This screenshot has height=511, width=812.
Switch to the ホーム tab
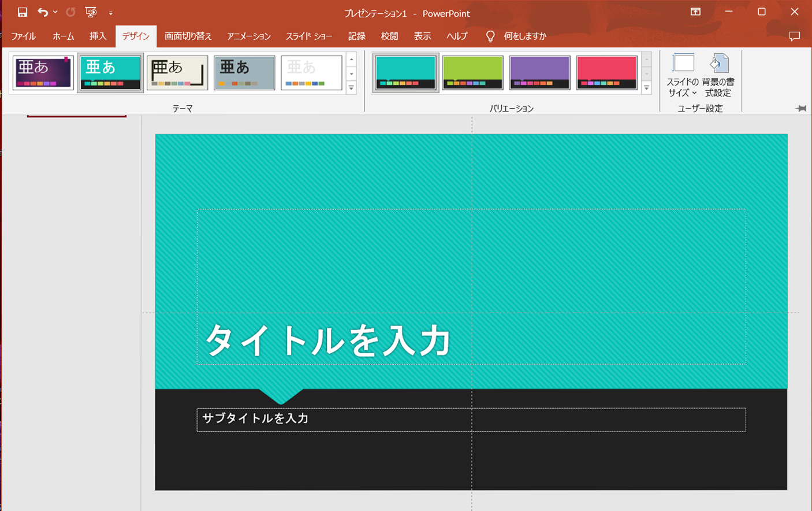point(64,36)
